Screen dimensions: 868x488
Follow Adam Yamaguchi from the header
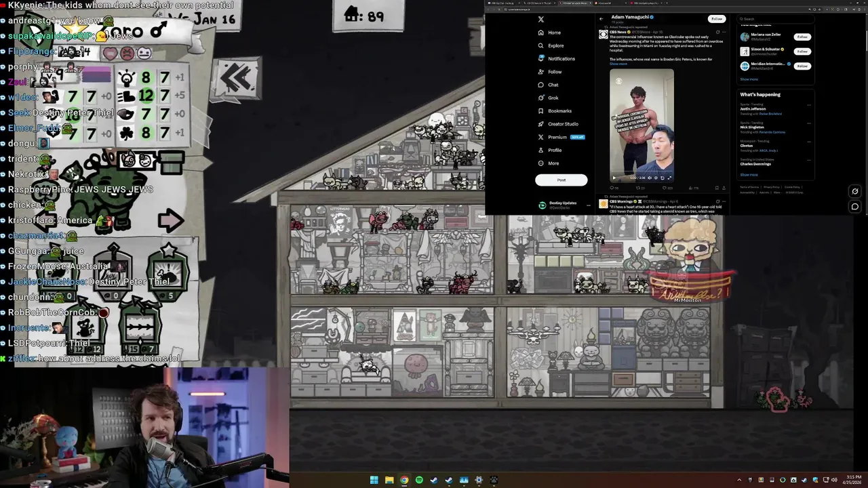coord(717,19)
